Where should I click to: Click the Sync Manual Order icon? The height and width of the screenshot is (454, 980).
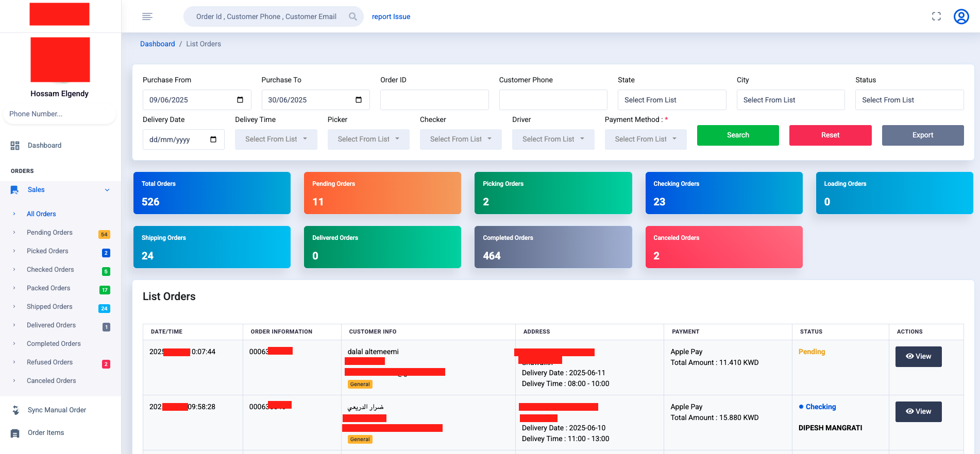[x=15, y=410]
